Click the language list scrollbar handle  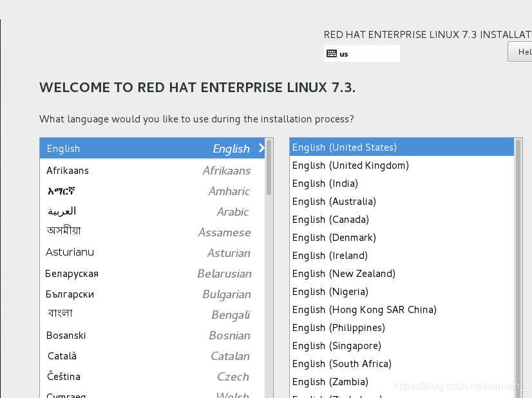pyautogui.click(x=269, y=167)
